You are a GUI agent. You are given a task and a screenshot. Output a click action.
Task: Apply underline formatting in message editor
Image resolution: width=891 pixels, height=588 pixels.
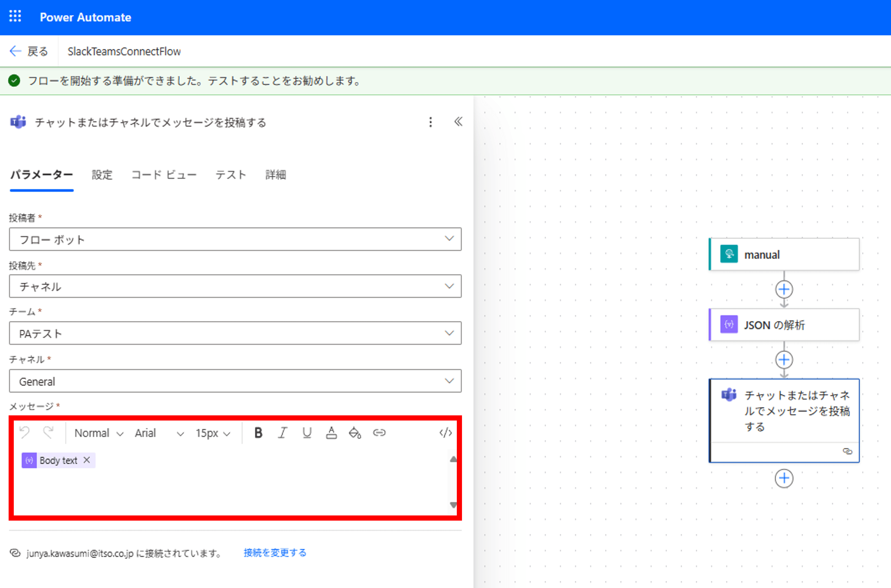[307, 433]
